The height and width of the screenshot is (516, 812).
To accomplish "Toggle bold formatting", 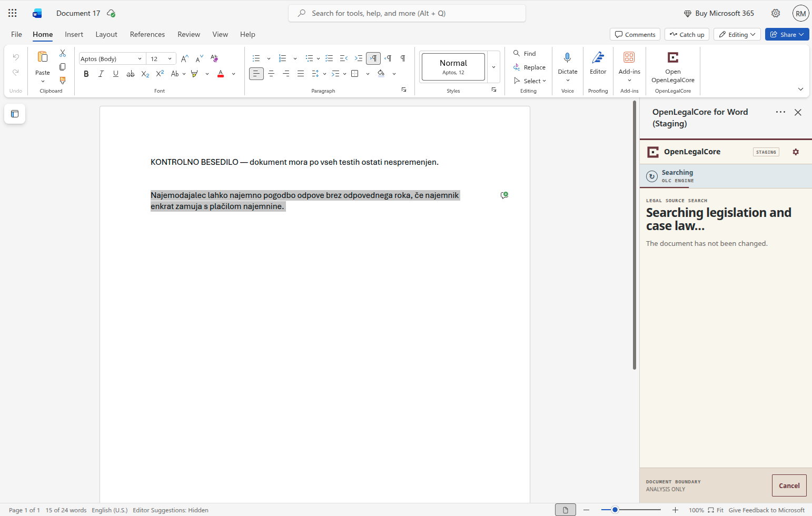I will [86, 74].
